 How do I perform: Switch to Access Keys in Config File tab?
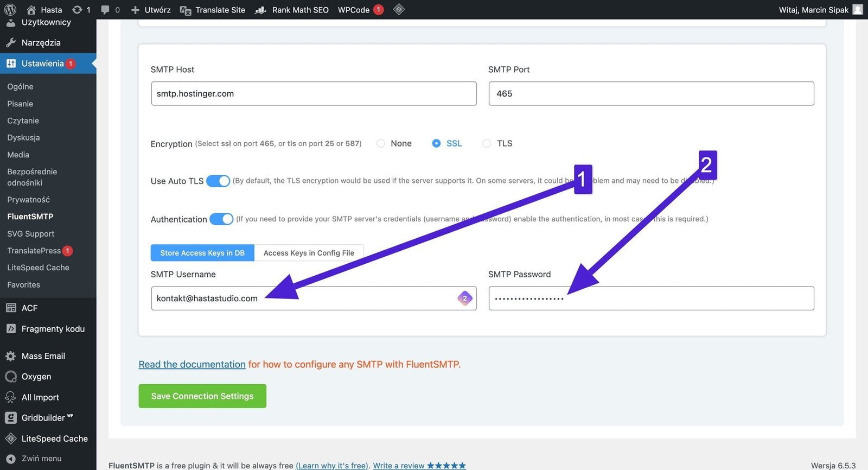[309, 253]
